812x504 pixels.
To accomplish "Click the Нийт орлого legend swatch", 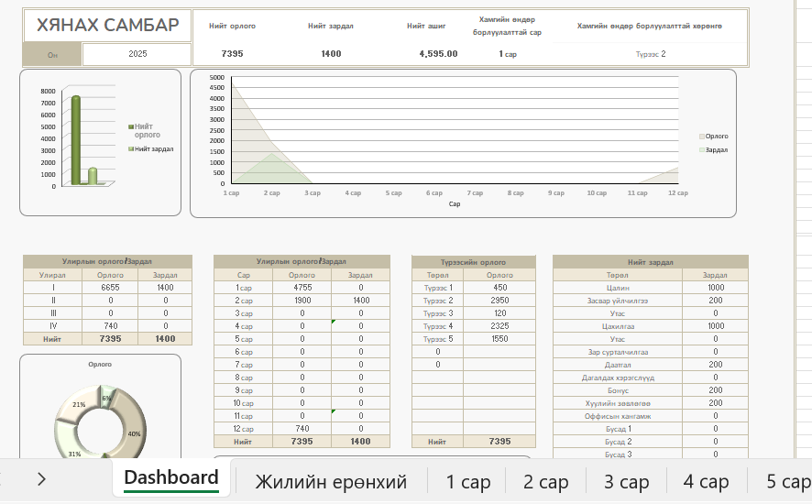I will [x=131, y=126].
